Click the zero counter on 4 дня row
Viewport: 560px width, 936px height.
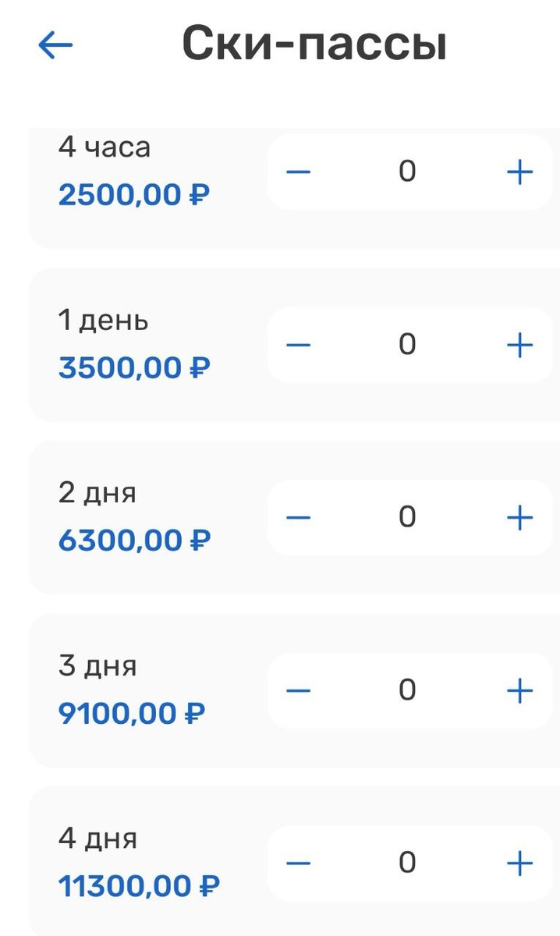pos(407,862)
